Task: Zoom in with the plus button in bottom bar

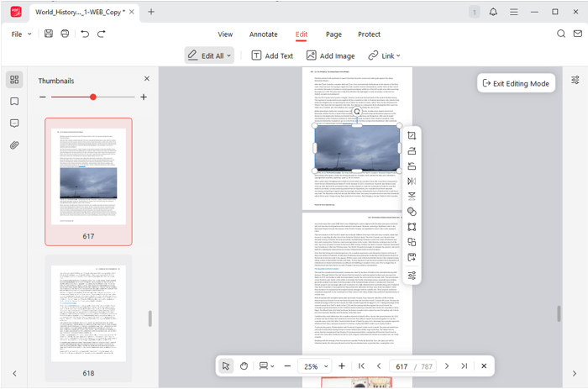Action: pyautogui.click(x=342, y=366)
